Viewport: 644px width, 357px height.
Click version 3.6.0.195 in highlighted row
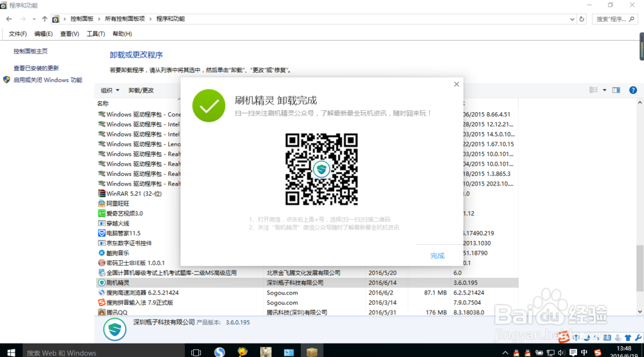[466, 283]
